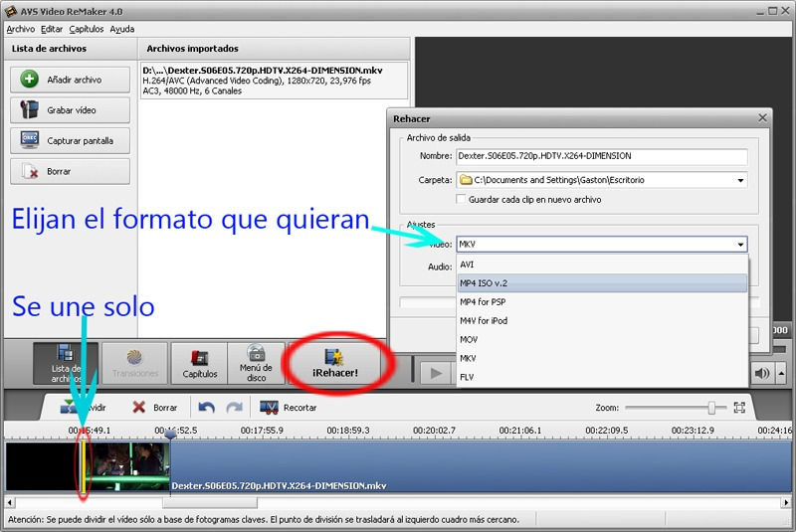Click the 00:20:02.7 mark on timeline ruler
Viewport: 796px width, 532px height.
[434, 430]
